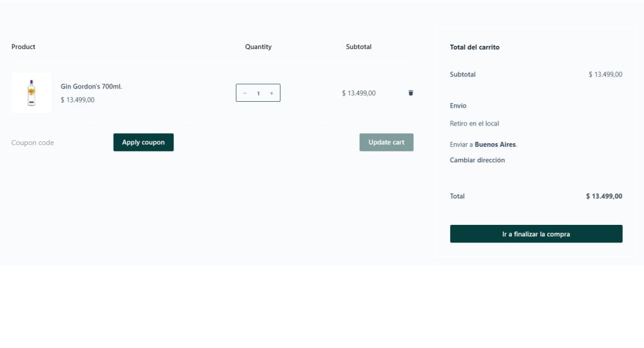Open the Gin Gordon's bottle thumbnail

tap(31, 93)
